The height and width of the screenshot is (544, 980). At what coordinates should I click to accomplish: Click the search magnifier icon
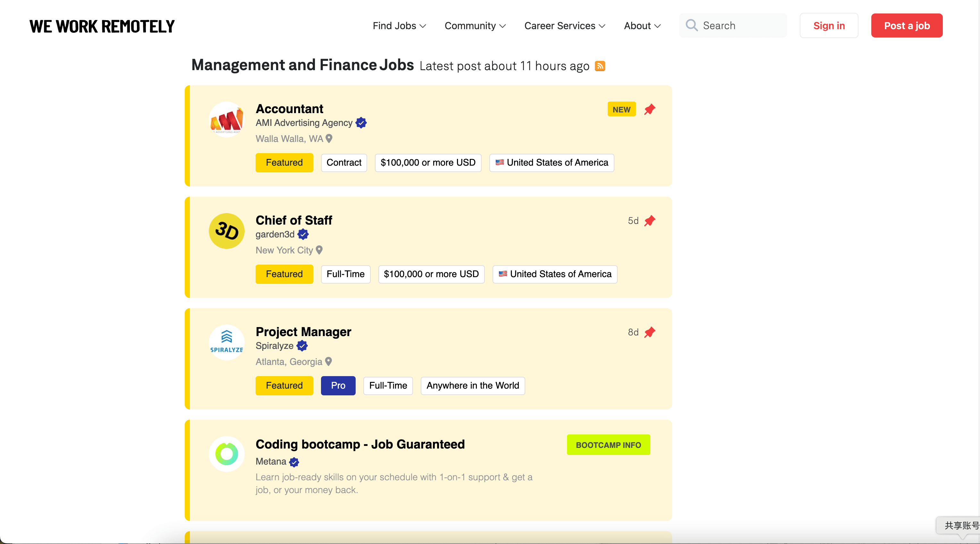coord(692,26)
